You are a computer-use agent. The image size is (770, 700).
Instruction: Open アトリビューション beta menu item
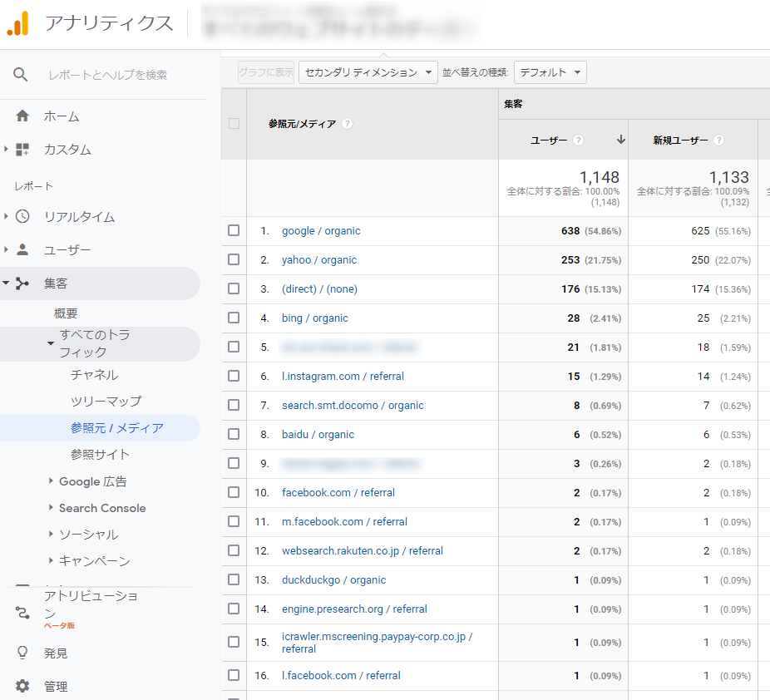pyautogui.click(x=91, y=609)
